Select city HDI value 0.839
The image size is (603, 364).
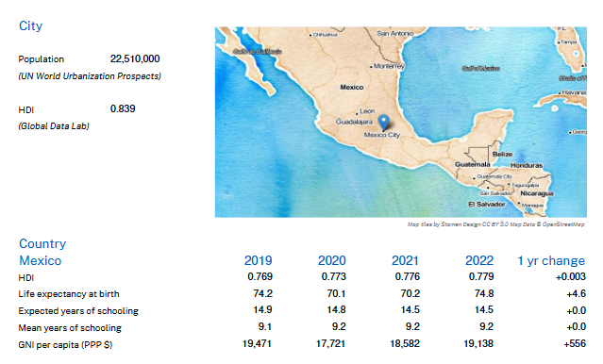tap(123, 108)
